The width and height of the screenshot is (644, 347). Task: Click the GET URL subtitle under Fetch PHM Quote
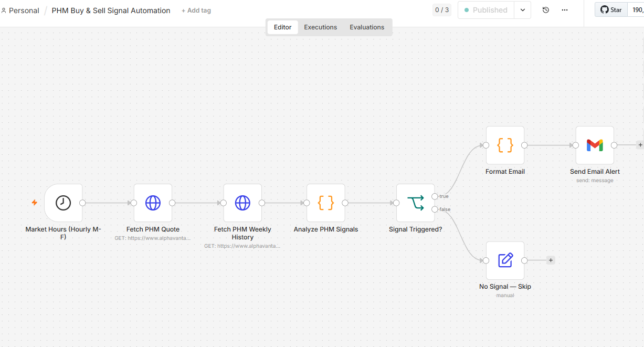153,238
